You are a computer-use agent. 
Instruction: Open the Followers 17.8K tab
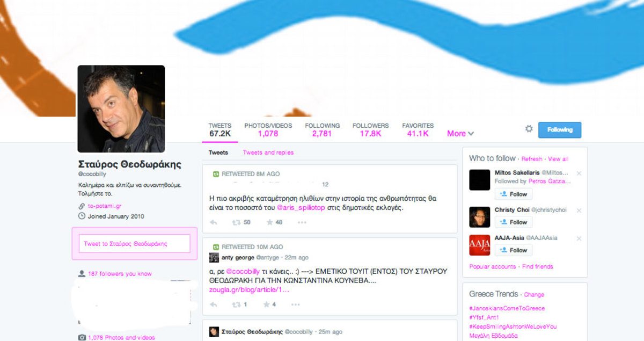(x=370, y=130)
